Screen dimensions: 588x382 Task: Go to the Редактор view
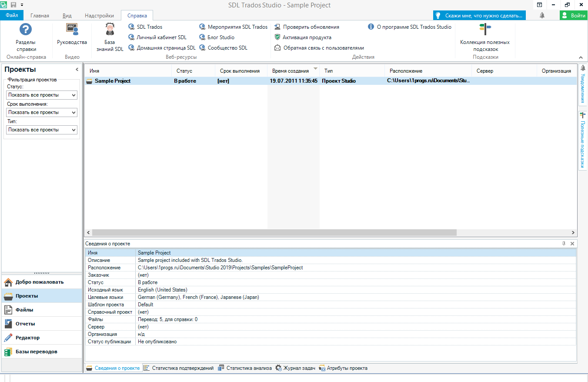point(41,338)
